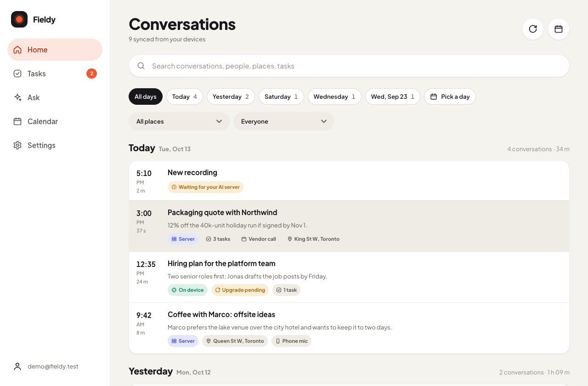588x386 pixels.
Task: Open Coffee with Marco: offsite ideas
Action: point(349,328)
